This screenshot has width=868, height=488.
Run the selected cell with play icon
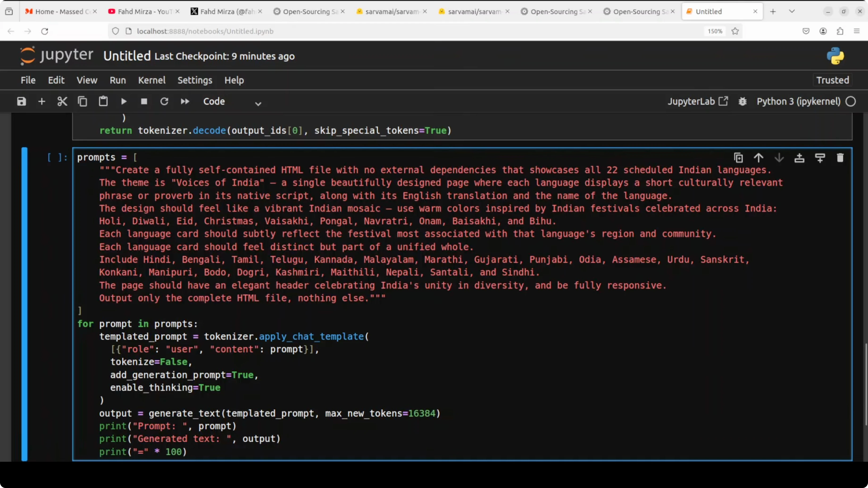coord(124,101)
